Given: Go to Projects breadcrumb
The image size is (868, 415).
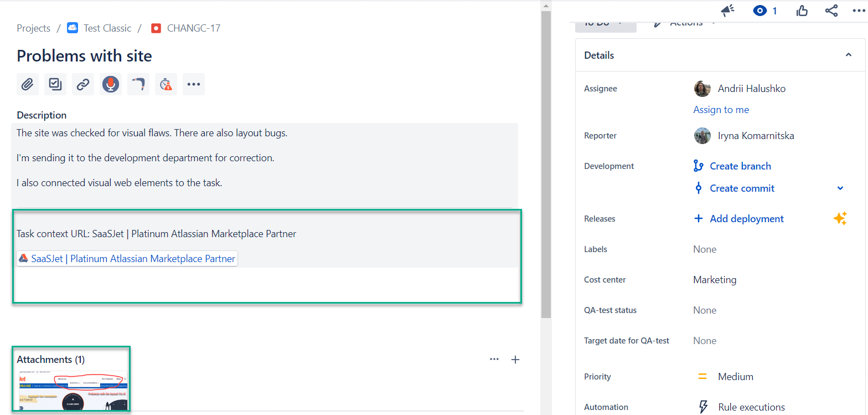Looking at the screenshot, I should [x=33, y=28].
